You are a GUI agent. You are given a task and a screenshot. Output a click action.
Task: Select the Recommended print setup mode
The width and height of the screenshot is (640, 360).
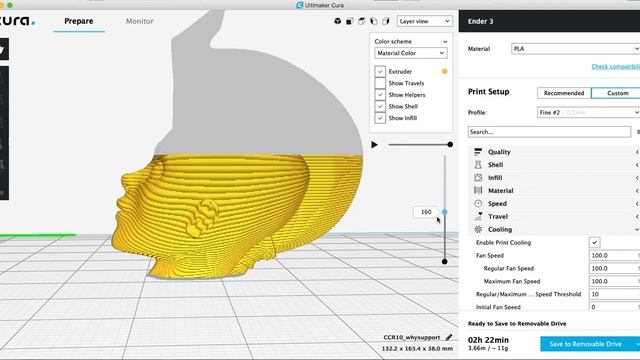pyautogui.click(x=564, y=93)
